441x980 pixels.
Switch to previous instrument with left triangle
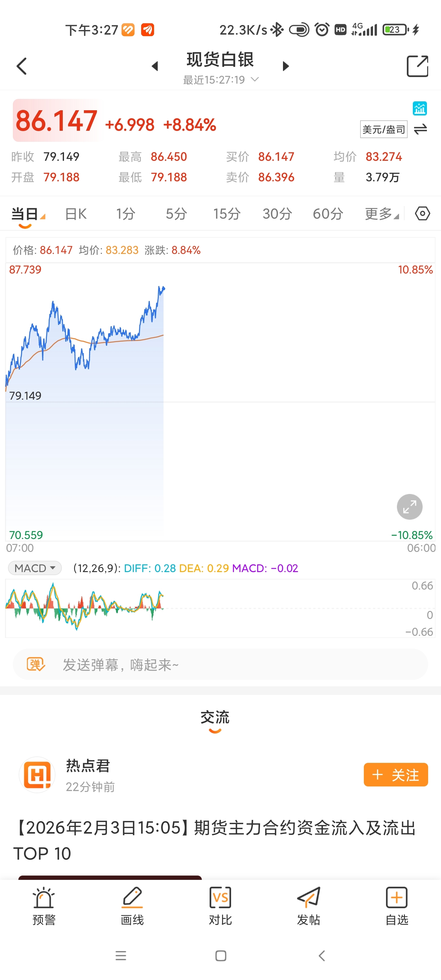(x=154, y=66)
